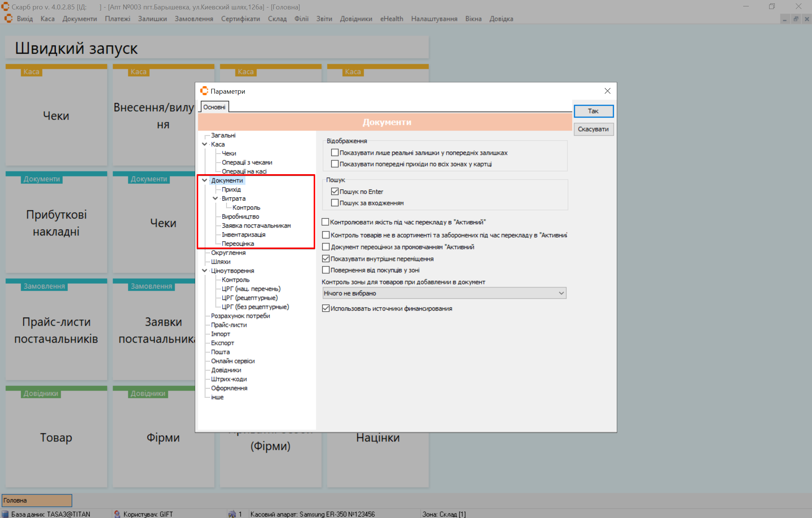Screen dimensions: 812x518
Task: Click the user icon beside Користувач: GIFT
Action: pyautogui.click(x=117, y=514)
